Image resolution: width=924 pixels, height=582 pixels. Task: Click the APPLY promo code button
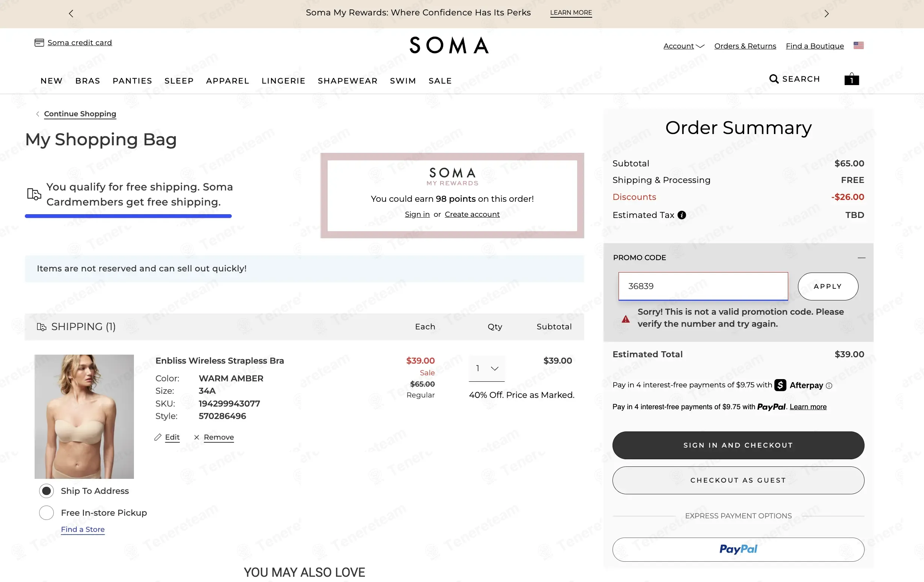(x=828, y=286)
